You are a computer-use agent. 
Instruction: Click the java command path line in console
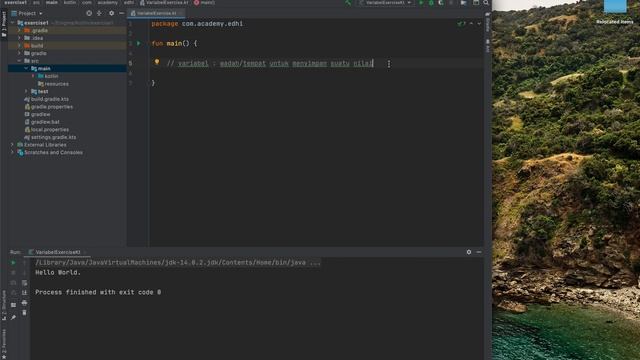point(178,263)
